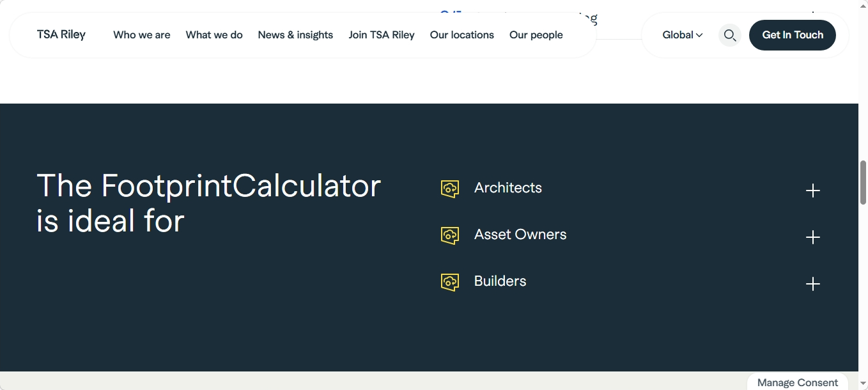Click the icon beside Architects
Screen dimensions: 868x390
click(450, 189)
